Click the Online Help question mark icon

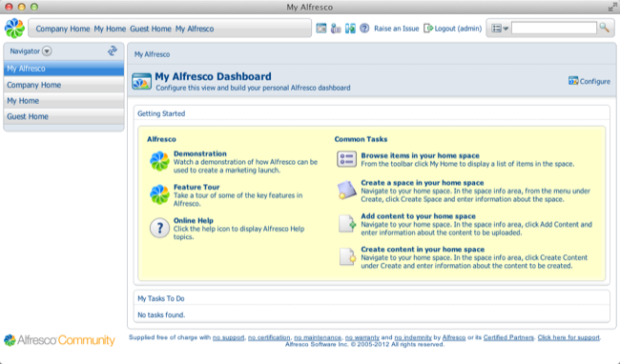159,228
